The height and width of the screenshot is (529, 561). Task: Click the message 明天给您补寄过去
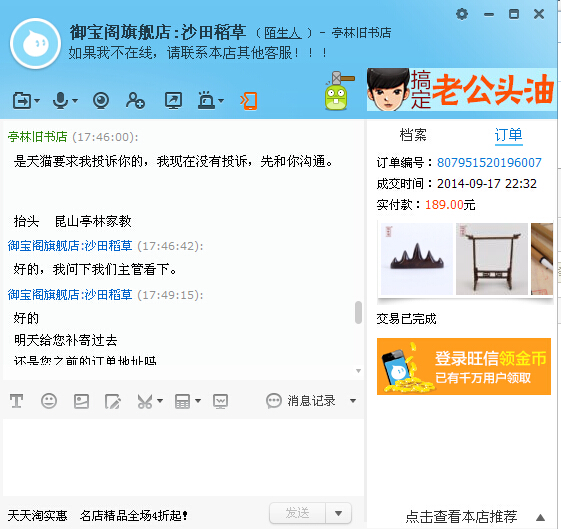[65, 340]
